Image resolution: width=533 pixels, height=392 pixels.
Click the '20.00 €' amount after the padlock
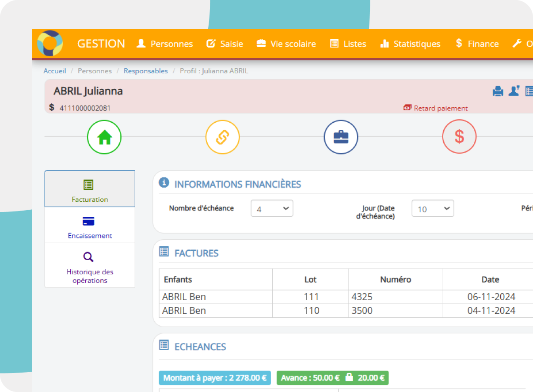point(371,378)
